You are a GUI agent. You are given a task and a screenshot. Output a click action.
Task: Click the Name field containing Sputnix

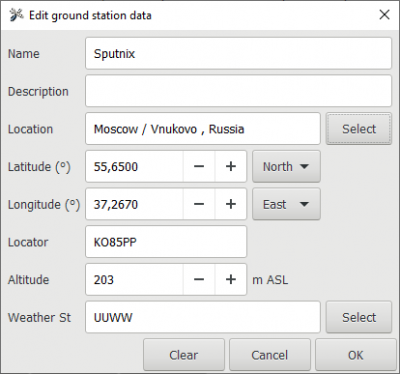pyautogui.click(x=238, y=53)
